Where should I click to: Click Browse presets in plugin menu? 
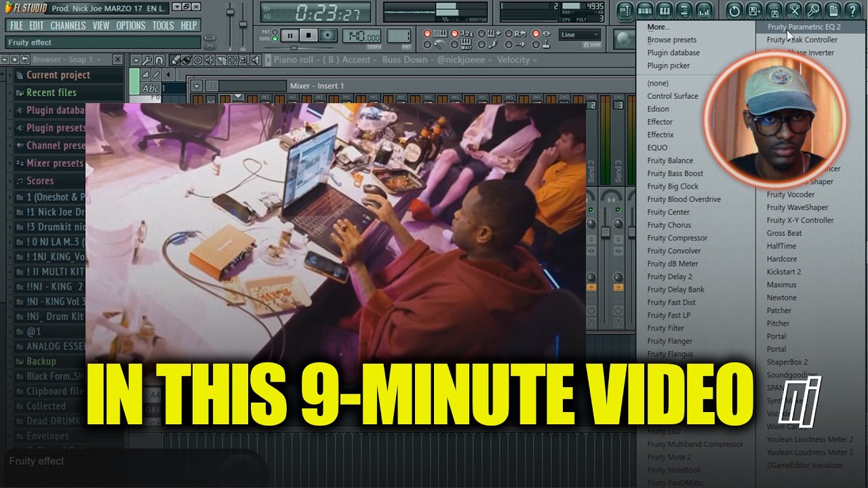tap(671, 40)
